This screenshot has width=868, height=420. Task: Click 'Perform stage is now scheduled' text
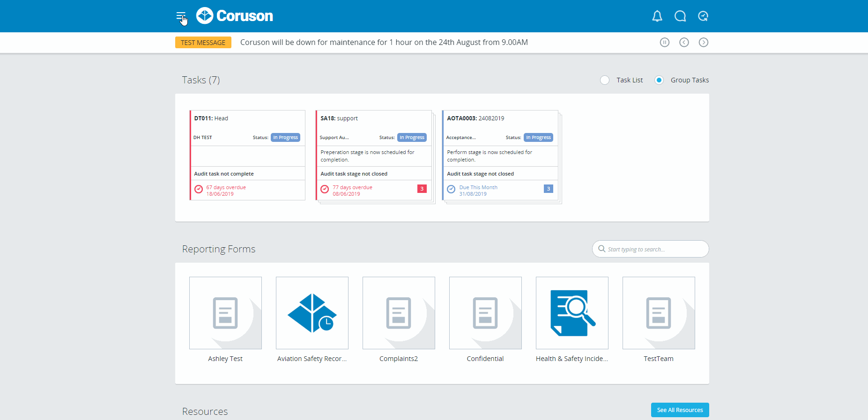click(x=490, y=156)
